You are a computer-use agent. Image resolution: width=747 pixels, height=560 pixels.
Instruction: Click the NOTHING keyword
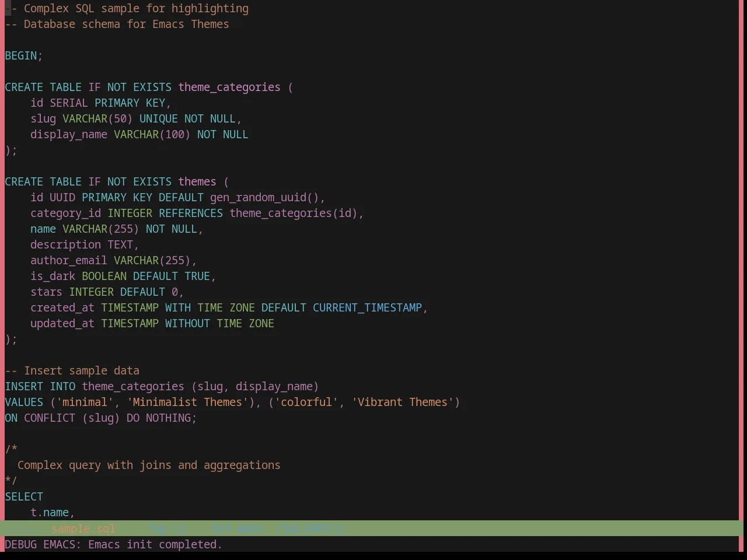click(x=169, y=418)
